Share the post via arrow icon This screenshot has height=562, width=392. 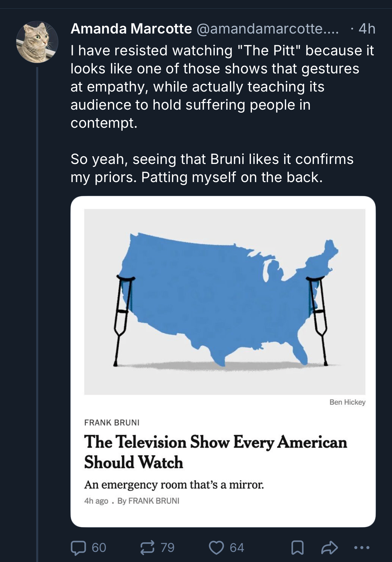point(329,548)
